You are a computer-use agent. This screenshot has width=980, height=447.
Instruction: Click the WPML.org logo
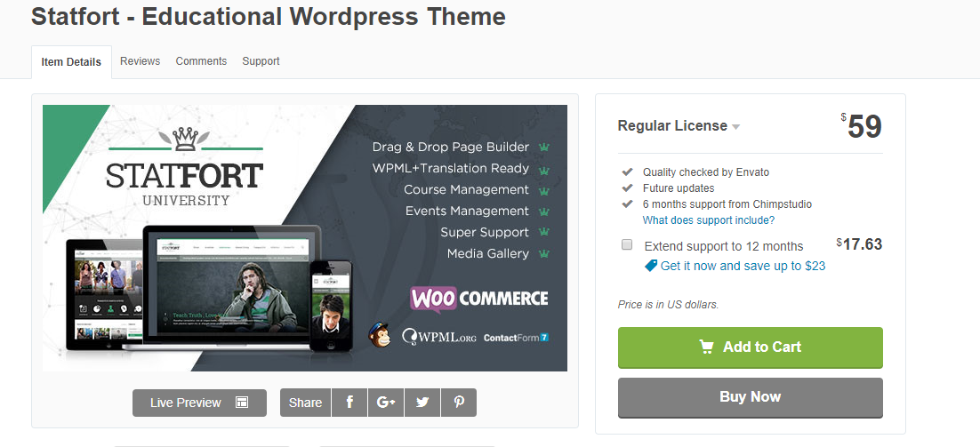pyautogui.click(x=438, y=337)
